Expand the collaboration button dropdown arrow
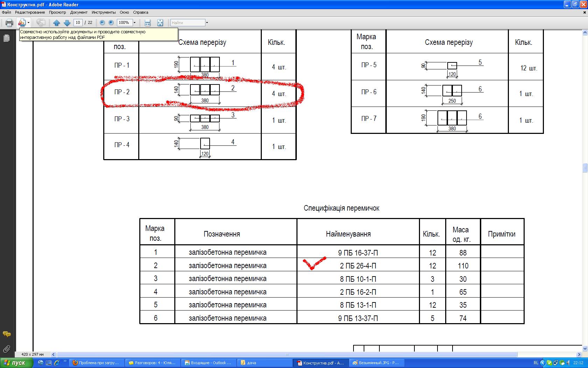Viewport: 588px width, 368px height. tap(29, 23)
